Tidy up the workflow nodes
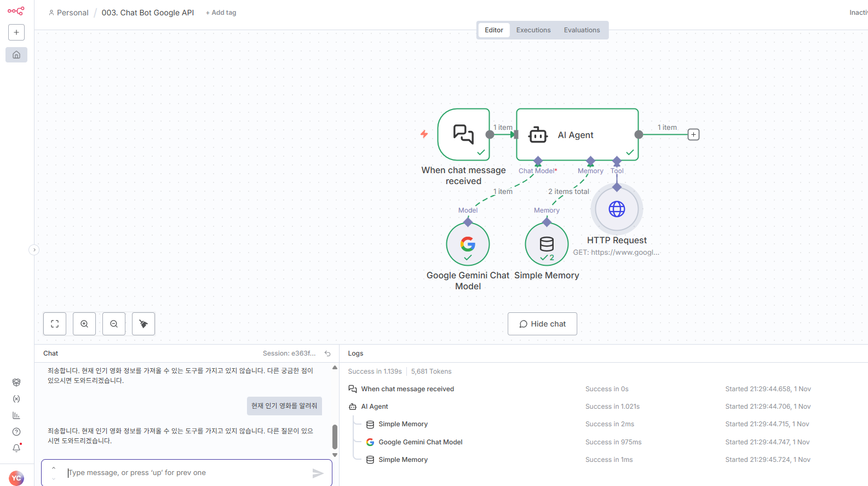Viewport: 868px width, 486px height. point(143,324)
